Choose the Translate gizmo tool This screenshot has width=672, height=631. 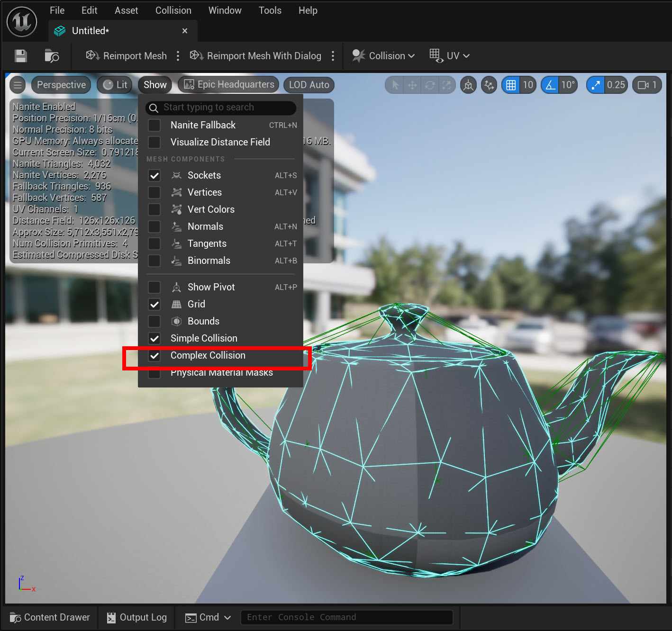(412, 85)
